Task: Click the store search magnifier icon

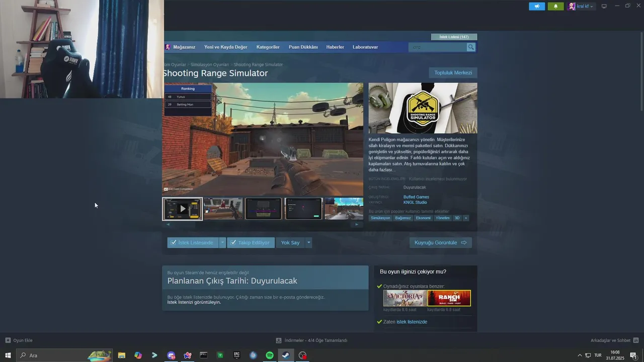Action: click(x=471, y=47)
